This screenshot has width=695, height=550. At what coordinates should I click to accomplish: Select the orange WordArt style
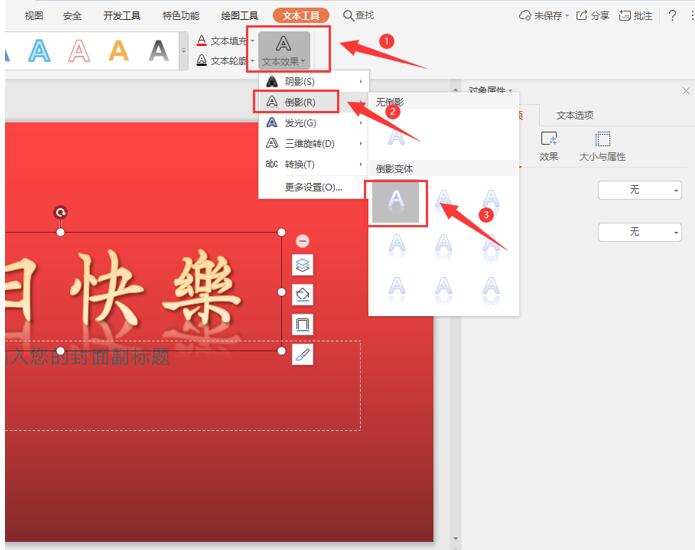[x=119, y=51]
